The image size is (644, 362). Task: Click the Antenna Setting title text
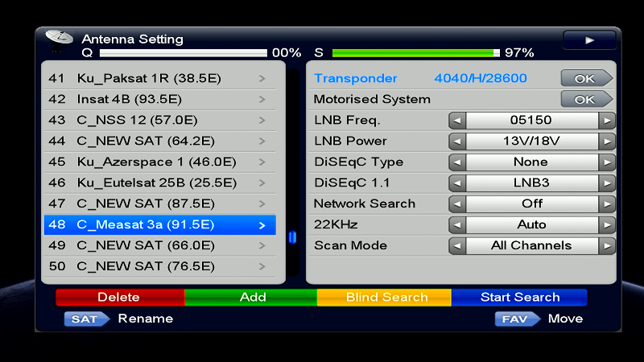132,39
